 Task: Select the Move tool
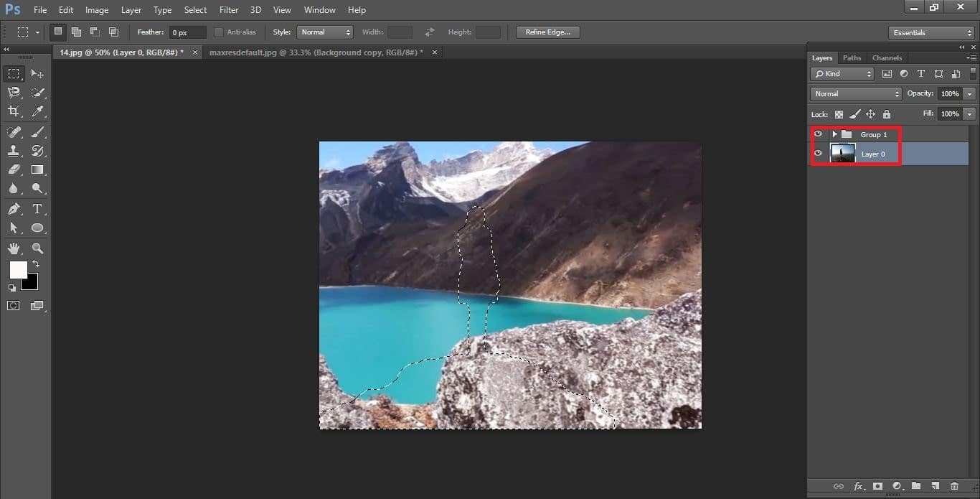click(37, 73)
